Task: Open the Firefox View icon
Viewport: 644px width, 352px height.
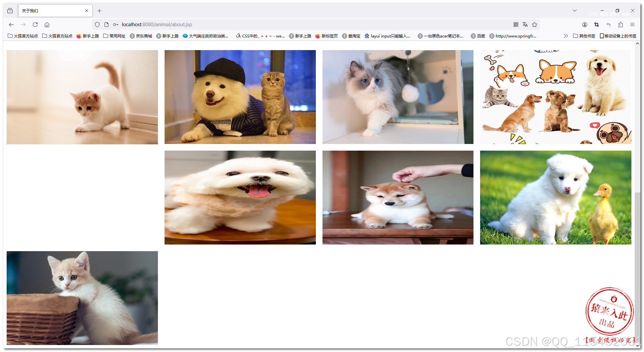Action: [10, 11]
